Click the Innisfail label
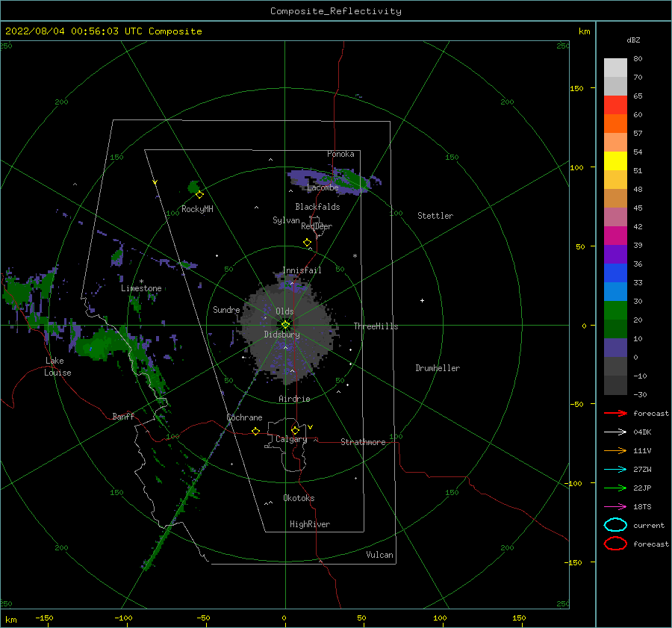This screenshot has width=672, height=628. [x=302, y=270]
